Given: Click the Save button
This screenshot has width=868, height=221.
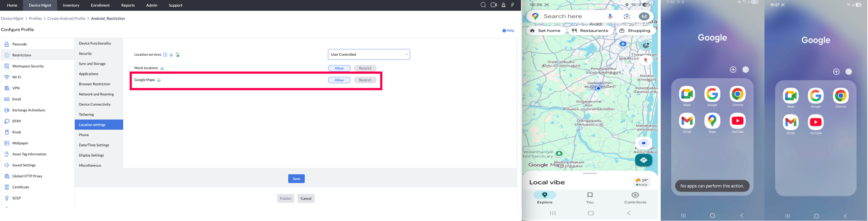Looking at the screenshot, I should click(x=296, y=179).
